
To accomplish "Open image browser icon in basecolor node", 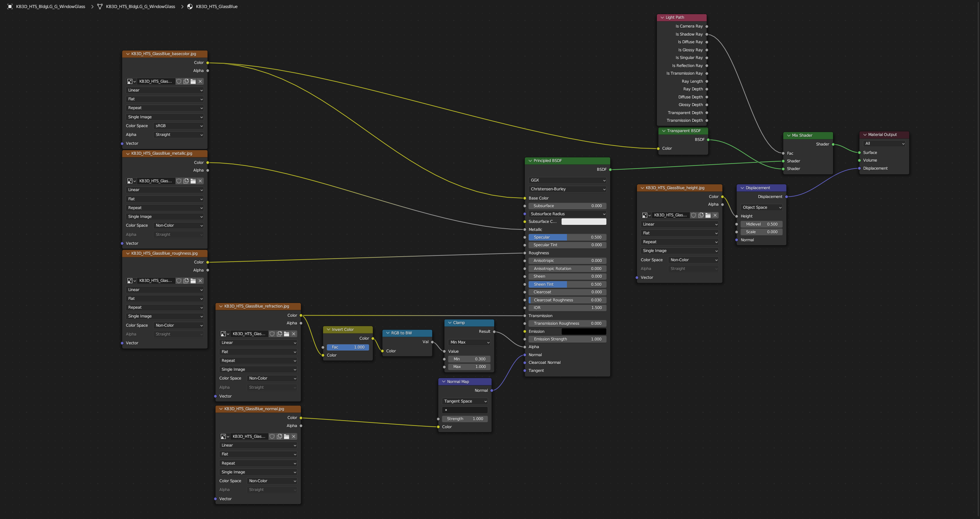I will [131, 81].
